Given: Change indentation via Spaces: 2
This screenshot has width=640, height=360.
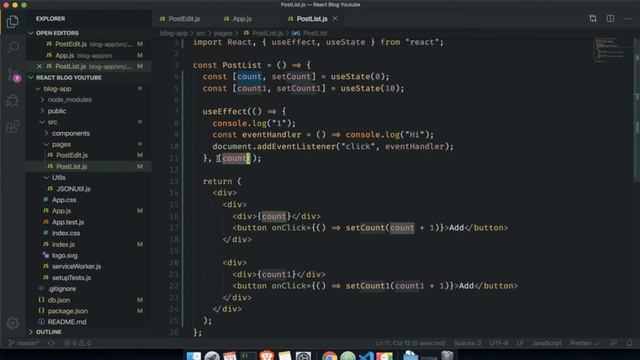Looking at the screenshot, I should click(467, 343).
